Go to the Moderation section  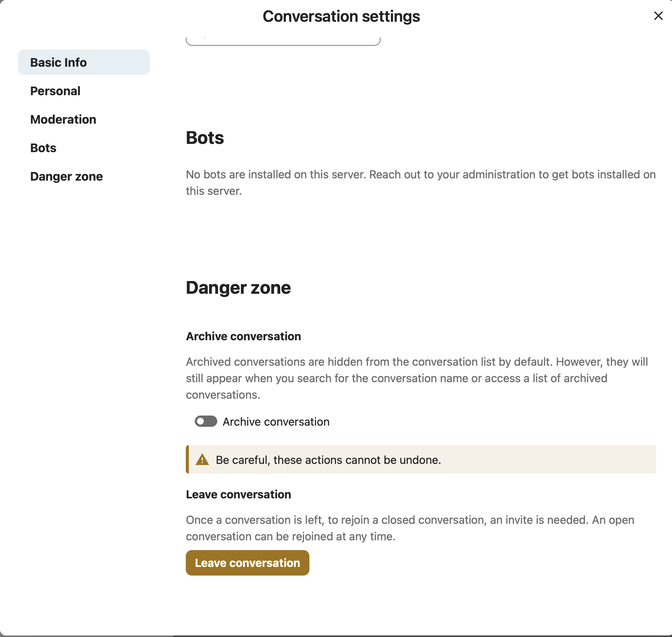[x=63, y=119]
